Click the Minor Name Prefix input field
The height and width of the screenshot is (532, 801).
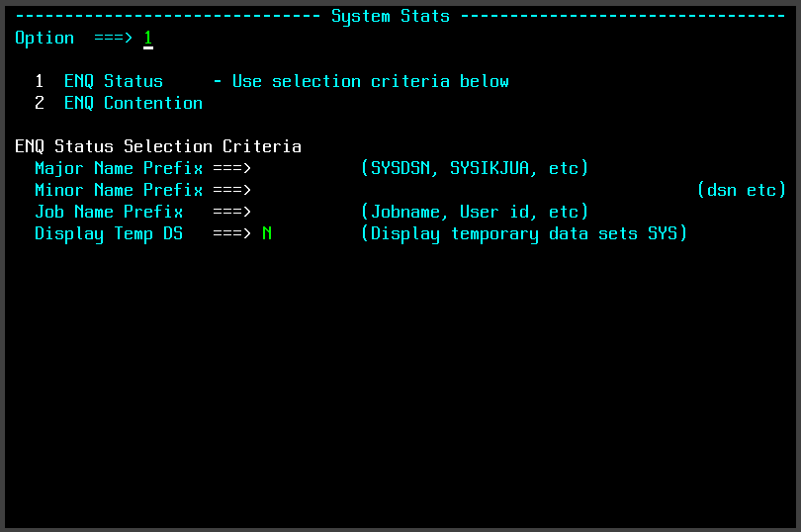(x=474, y=190)
